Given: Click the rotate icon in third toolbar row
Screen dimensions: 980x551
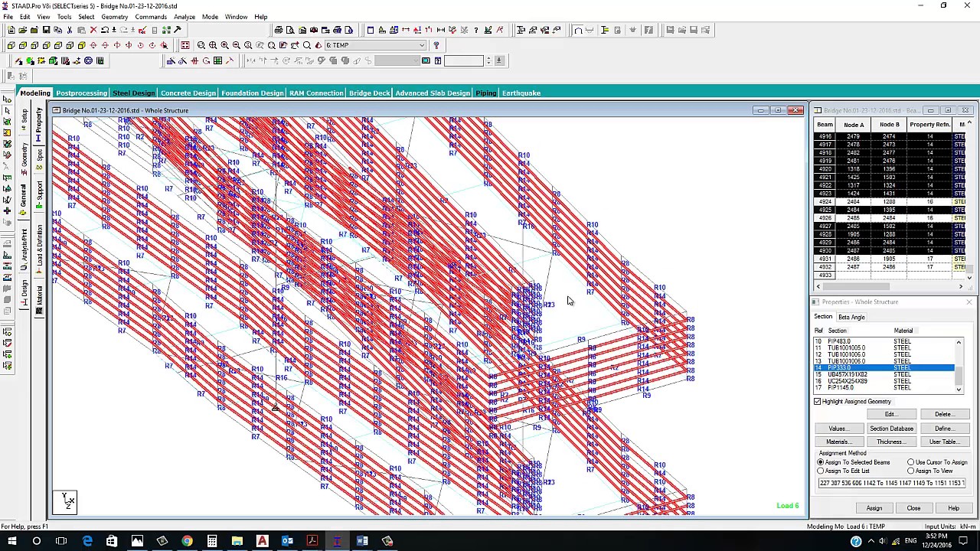Looking at the screenshot, I should [x=207, y=60].
